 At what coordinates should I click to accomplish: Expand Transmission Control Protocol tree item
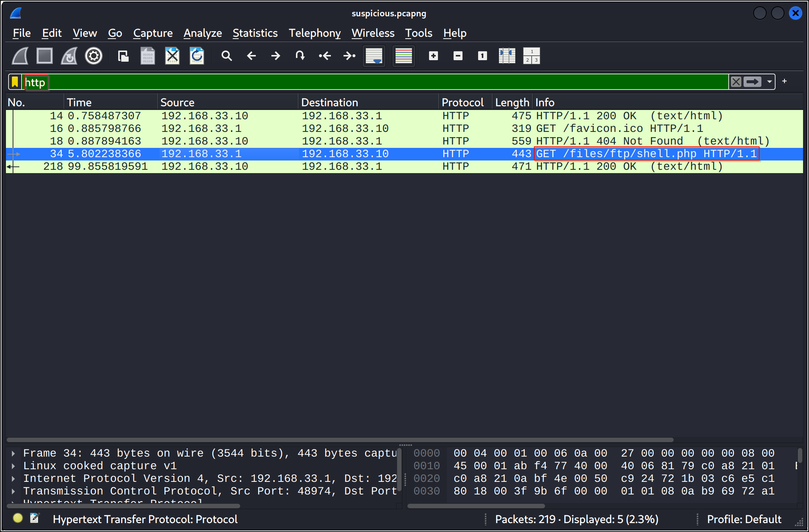(13, 491)
